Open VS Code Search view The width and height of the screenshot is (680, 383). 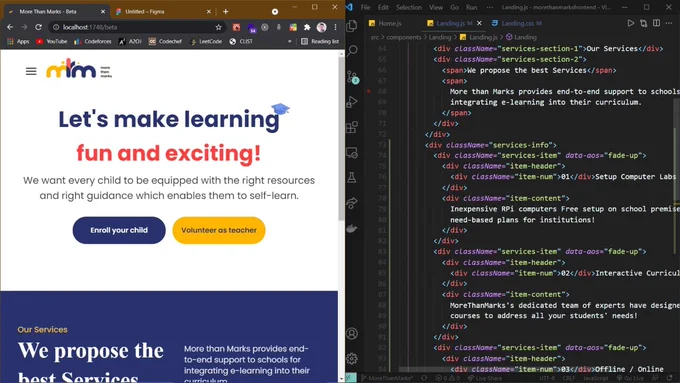click(352, 51)
